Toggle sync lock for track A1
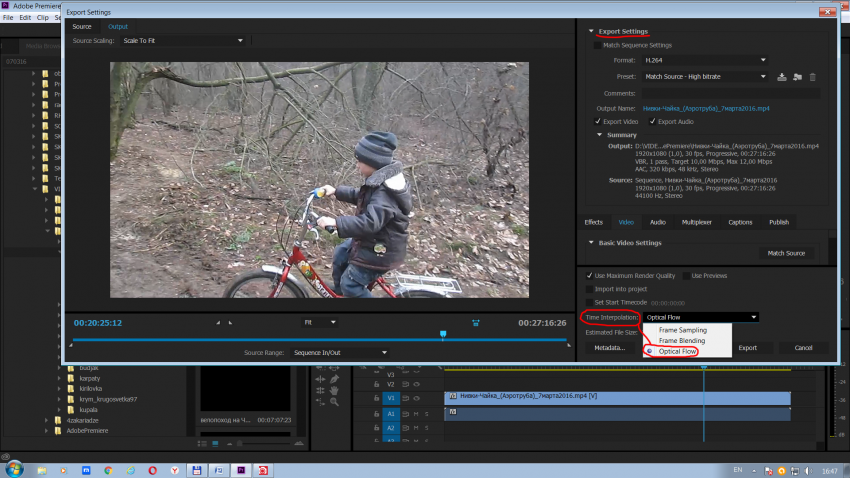850x478 pixels. (x=405, y=414)
